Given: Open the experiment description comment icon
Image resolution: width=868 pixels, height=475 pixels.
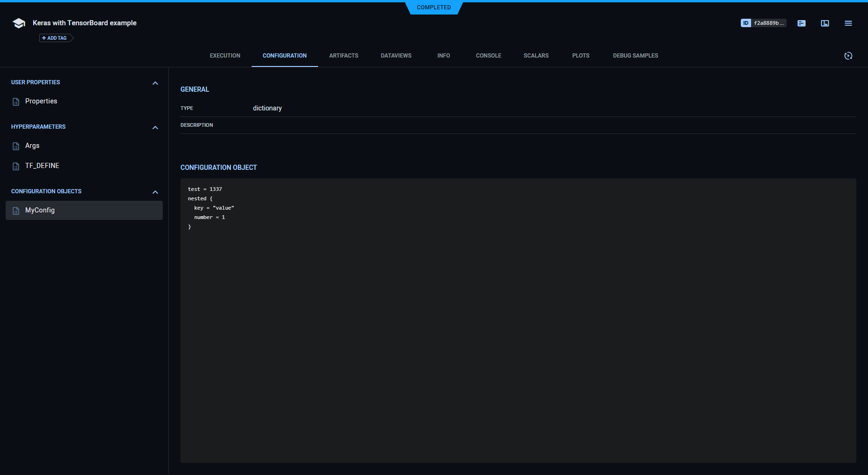Looking at the screenshot, I should 801,23.
